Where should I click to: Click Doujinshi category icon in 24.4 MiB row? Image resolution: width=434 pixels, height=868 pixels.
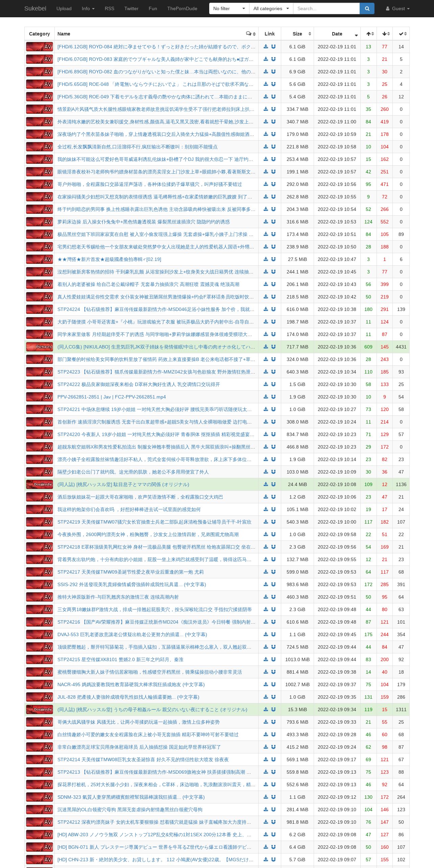pos(40,484)
